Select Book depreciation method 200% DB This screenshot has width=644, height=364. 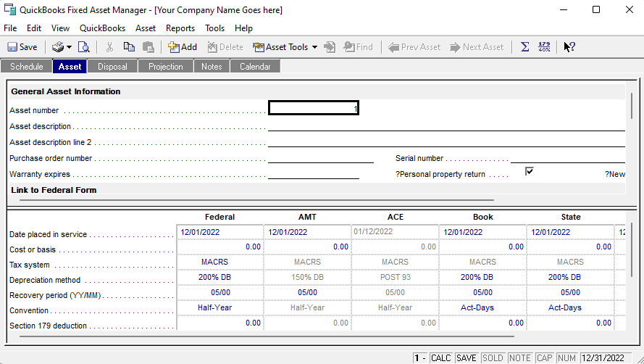[483, 277]
